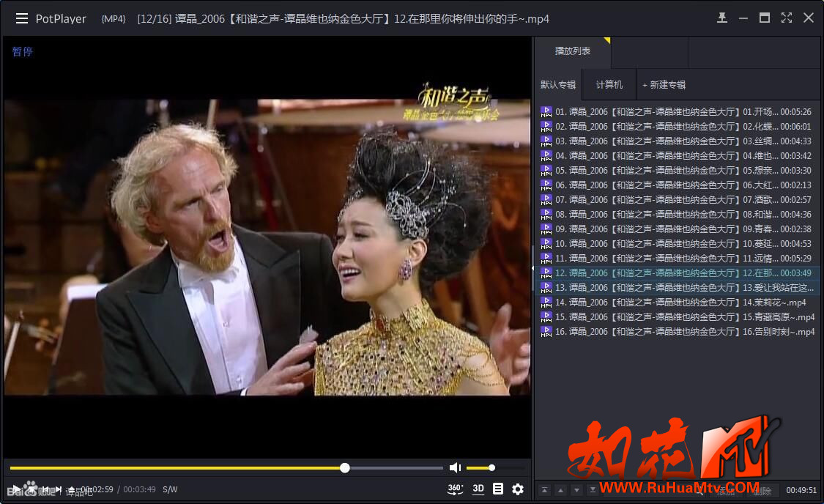824x504 pixels.
Task: Click the playlist panel collapse handle
Action: tap(533, 268)
